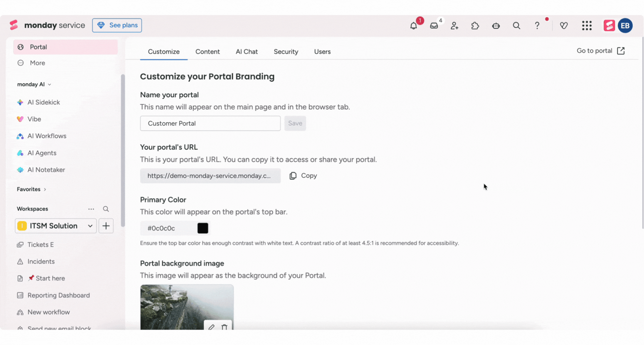
Task: Click the AI Agents icon
Action: 20,153
